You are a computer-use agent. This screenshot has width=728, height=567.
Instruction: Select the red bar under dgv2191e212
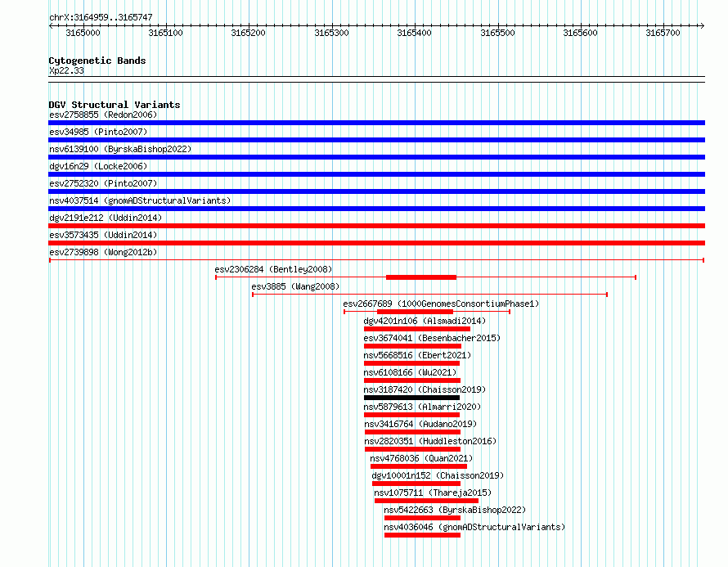coord(376,226)
